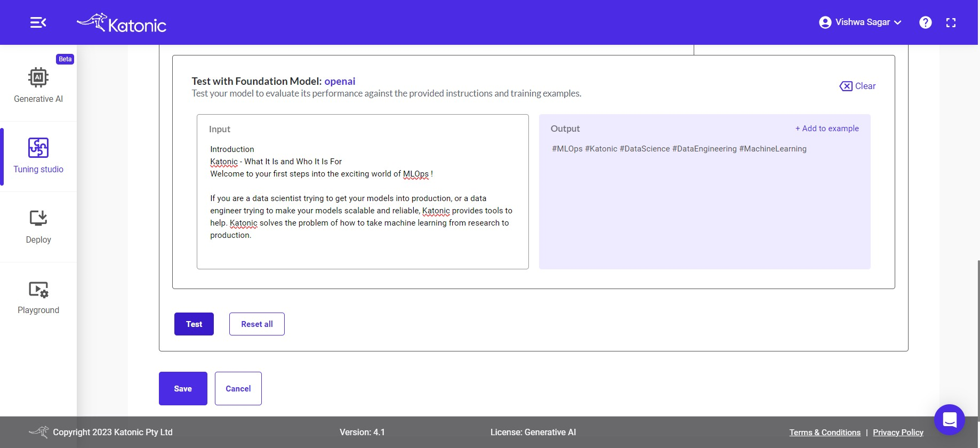This screenshot has height=448, width=980.
Task: Save the tuning configuration
Action: (183, 388)
